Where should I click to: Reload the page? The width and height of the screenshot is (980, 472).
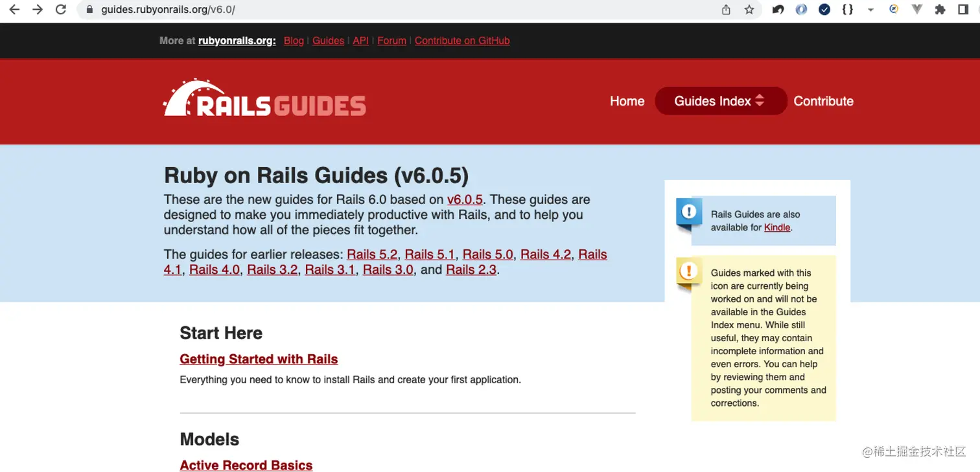[61, 10]
